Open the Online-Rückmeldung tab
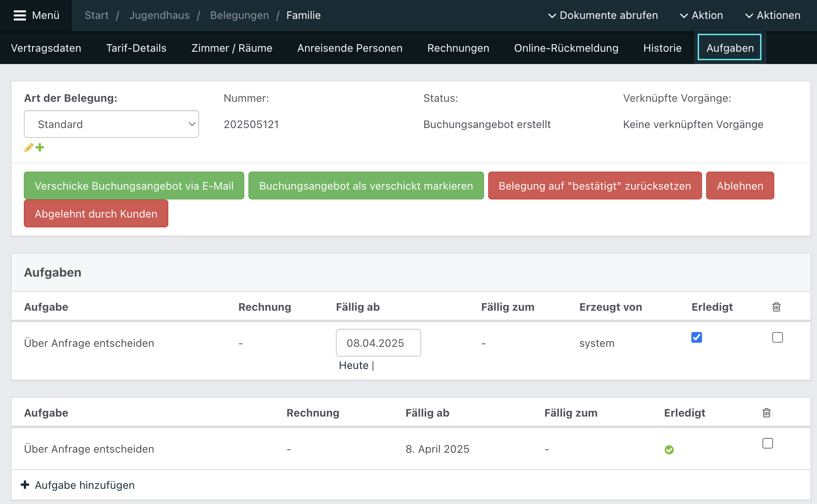This screenshot has height=504, width=817. [x=566, y=48]
